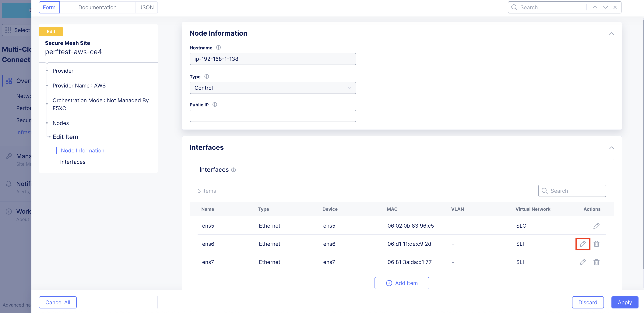Edit the ens7 interface with the pencil icon
The width and height of the screenshot is (644, 313).
583,262
